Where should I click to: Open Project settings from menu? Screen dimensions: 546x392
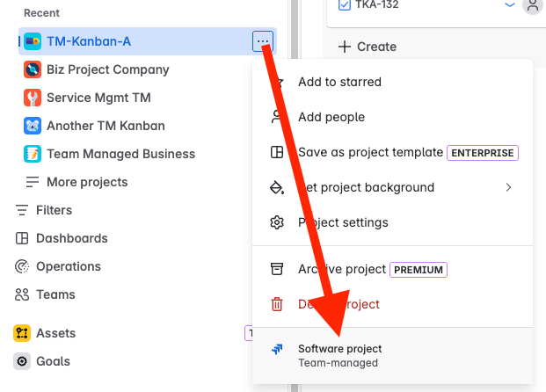(392, 222)
